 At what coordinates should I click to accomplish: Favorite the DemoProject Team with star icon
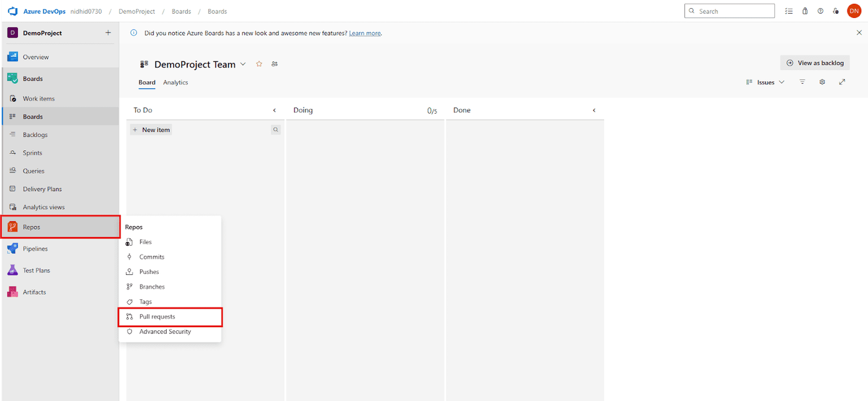click(259, 64)
